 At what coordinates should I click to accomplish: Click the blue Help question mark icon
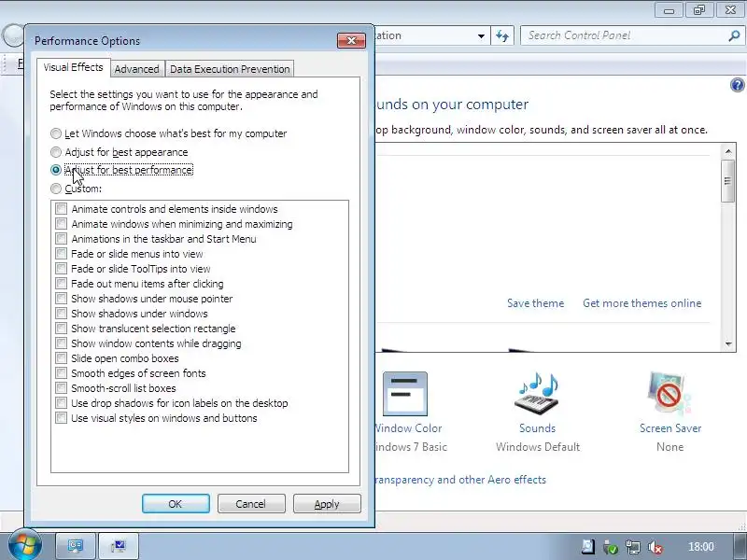pyautogui.click(x=737, y=85)
